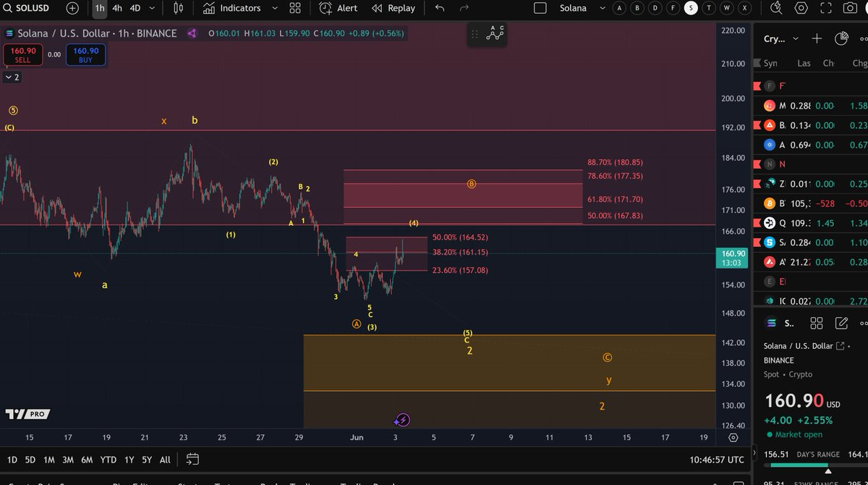
Task: Add a symbol to compare with plus icon
Action: (x=72, y=8)
